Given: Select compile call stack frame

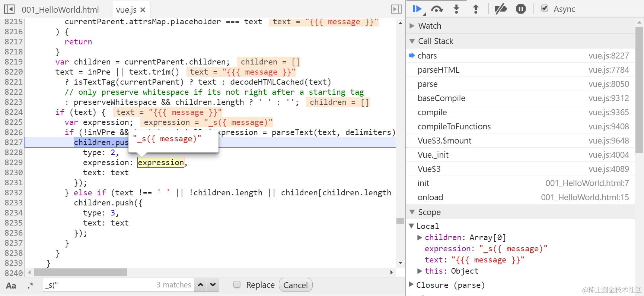Looking at the screenshot, I should 520,112.
